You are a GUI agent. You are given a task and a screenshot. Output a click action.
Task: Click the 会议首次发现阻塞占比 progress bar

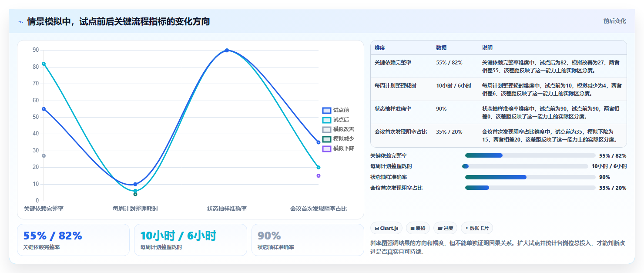point(530,188)
